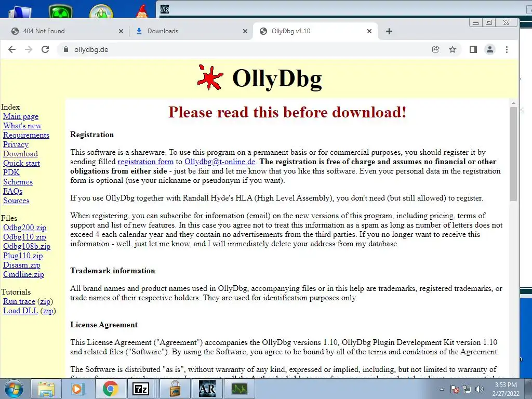Open the Chrome three-dot menu

tap(507, 49)
